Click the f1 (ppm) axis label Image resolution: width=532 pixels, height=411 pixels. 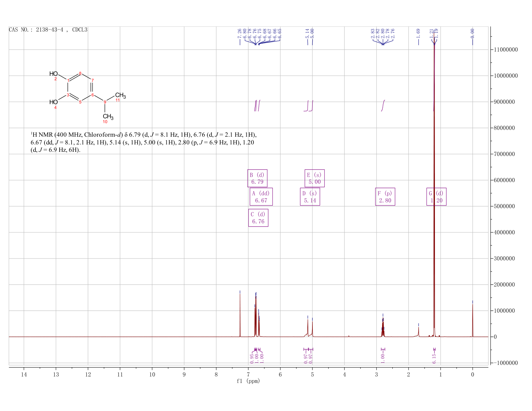tap(248, 381)
